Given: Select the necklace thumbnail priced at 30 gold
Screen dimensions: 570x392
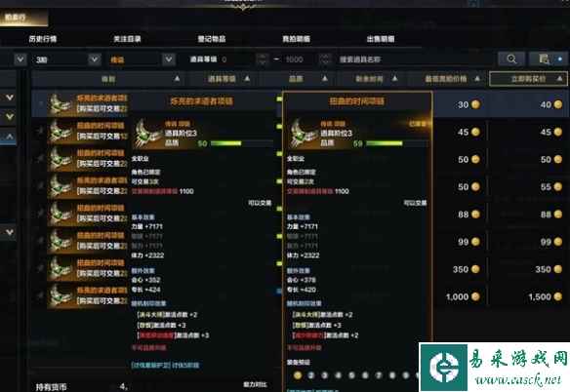Looking at the screenshot, I should (61, 104).
